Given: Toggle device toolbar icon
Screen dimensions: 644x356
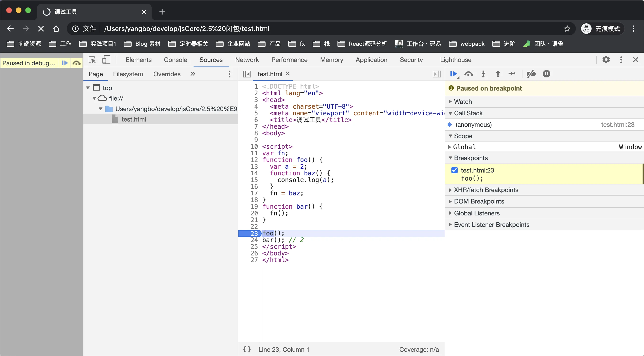Looking at the screenshot, I should (106, 60).
